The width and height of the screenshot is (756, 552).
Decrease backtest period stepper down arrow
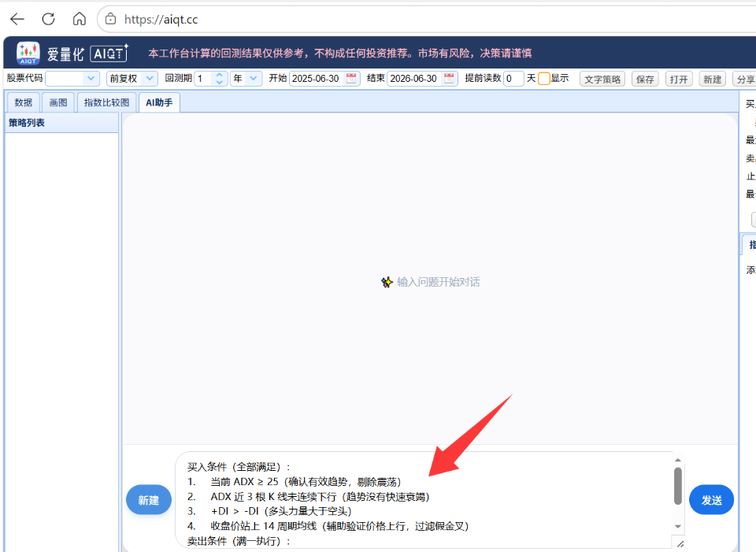point(220,82)
